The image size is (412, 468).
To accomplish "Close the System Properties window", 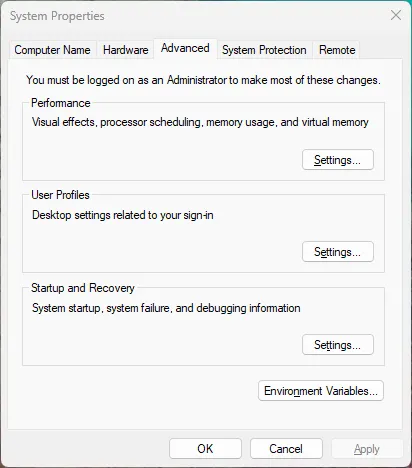I will (396, 15).
